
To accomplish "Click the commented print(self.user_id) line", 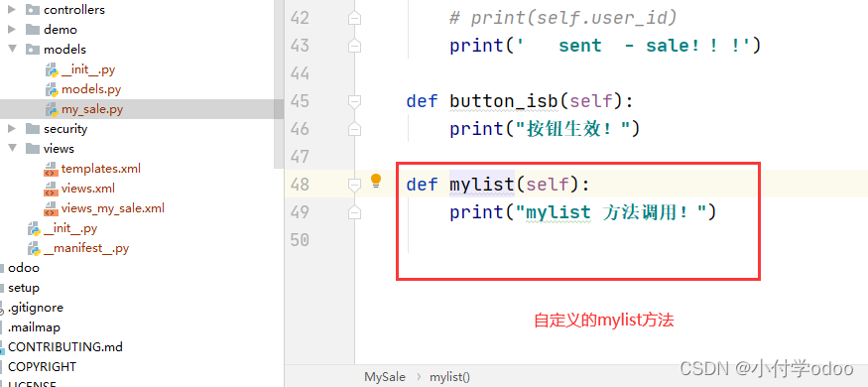I will click(x=563, y=18).
